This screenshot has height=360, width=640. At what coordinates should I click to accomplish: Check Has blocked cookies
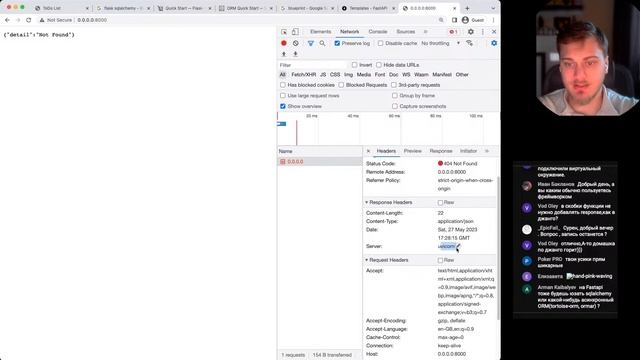click(283, 85)
